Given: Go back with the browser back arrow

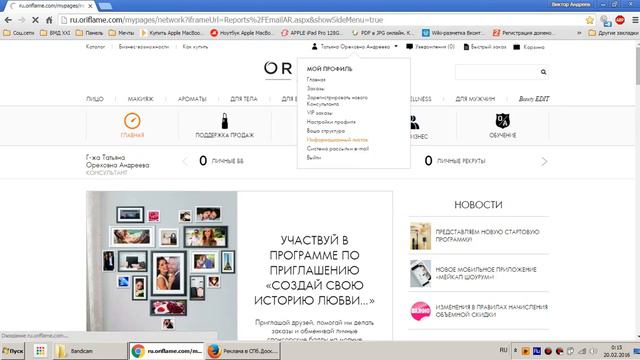Looking at the screenshot, I should (8, 20).
